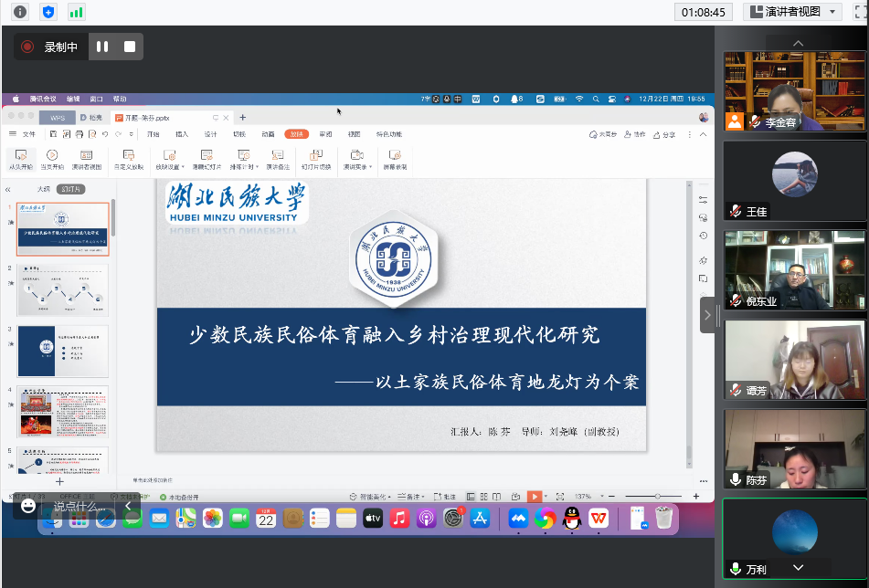
Task: Select 倪东业's participant video tile
Action: coord(794,269)
